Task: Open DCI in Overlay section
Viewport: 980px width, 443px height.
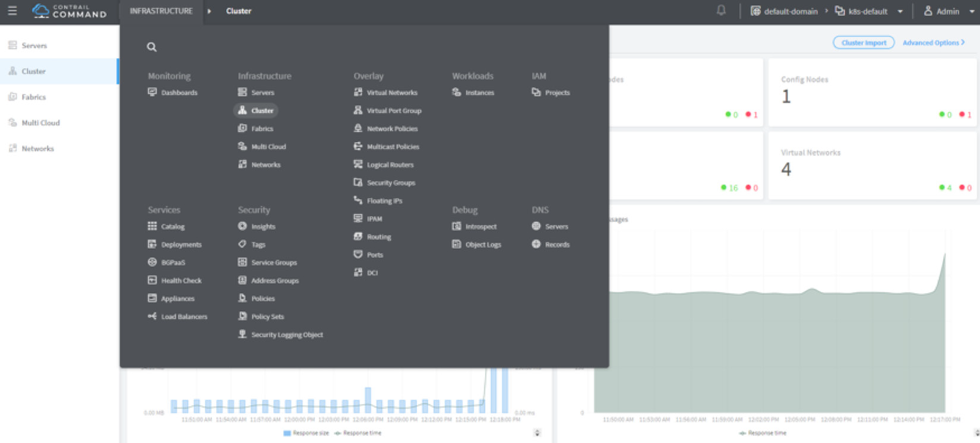Action: 366,273
